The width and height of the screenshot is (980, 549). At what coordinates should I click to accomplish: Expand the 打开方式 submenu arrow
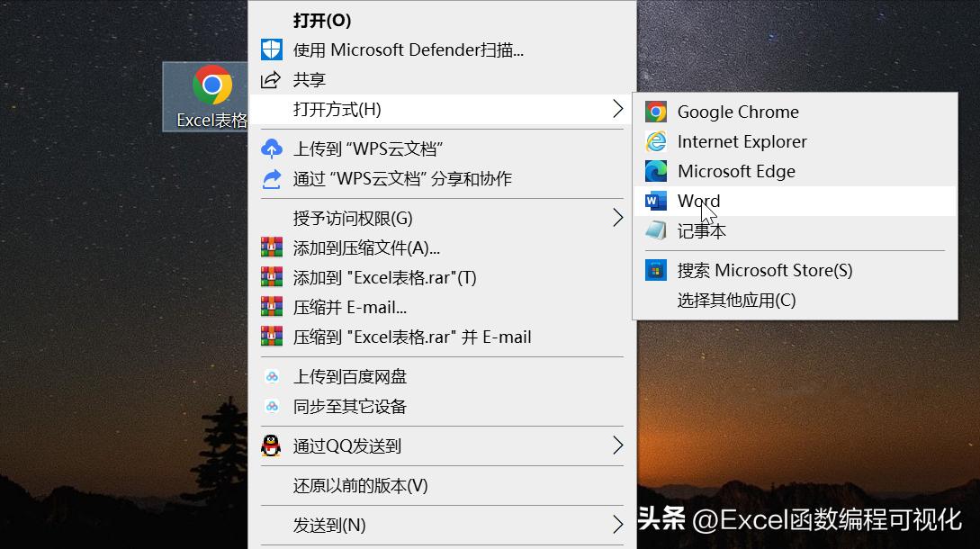617,109
